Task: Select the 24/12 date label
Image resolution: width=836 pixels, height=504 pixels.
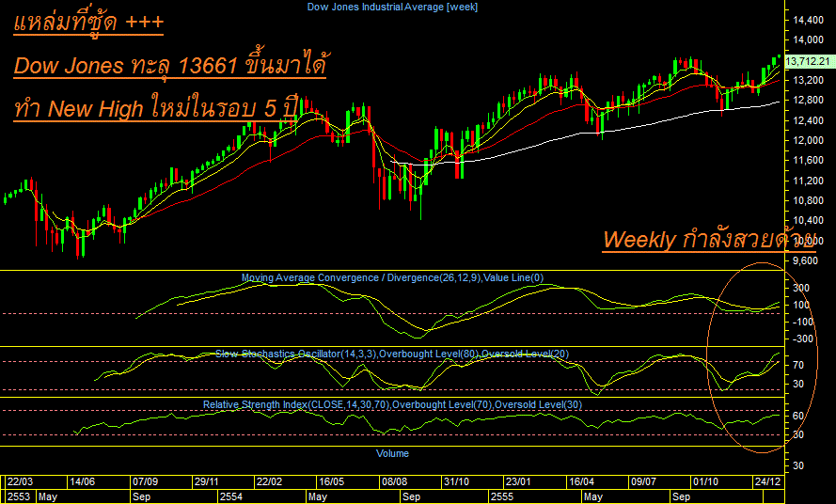Action: [767, 482]
